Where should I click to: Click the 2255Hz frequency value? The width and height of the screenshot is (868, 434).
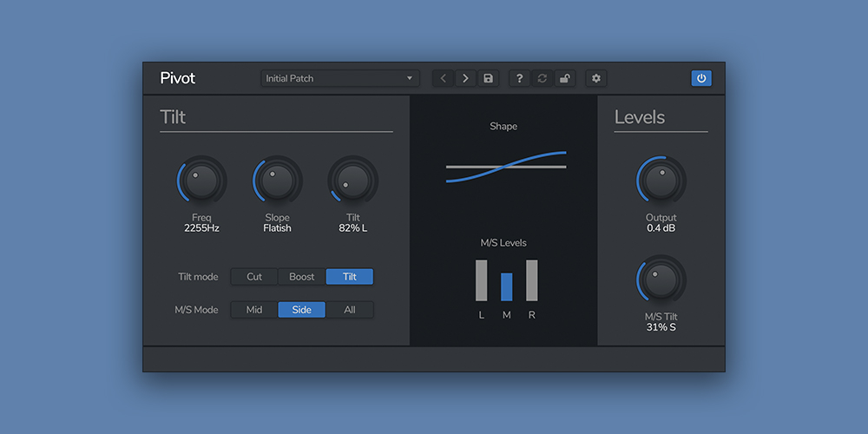tap(201, 228)
